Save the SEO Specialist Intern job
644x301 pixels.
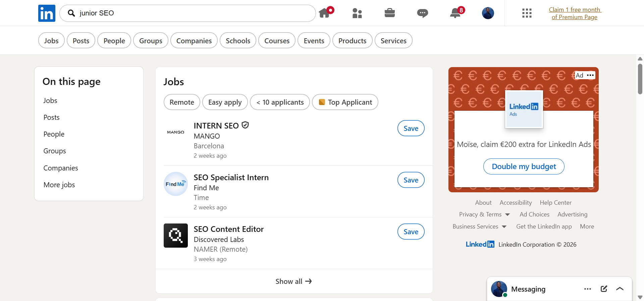(411, 180)
